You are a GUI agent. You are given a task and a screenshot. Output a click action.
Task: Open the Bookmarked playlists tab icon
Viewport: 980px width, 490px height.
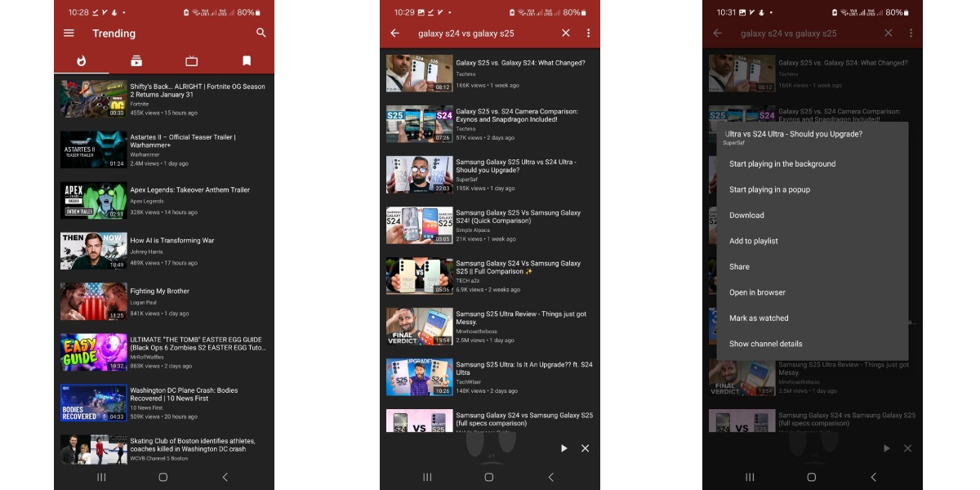(246, 61)
